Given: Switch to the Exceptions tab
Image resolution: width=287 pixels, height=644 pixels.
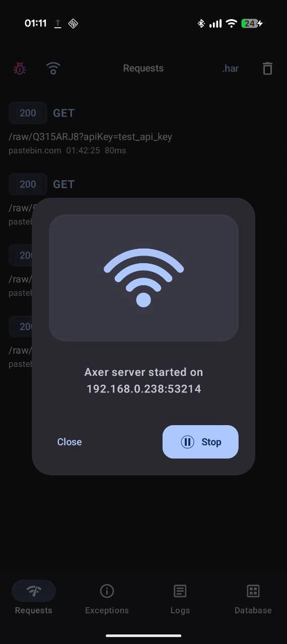Looking at the screenshot, I should click(x=107, y=599).
